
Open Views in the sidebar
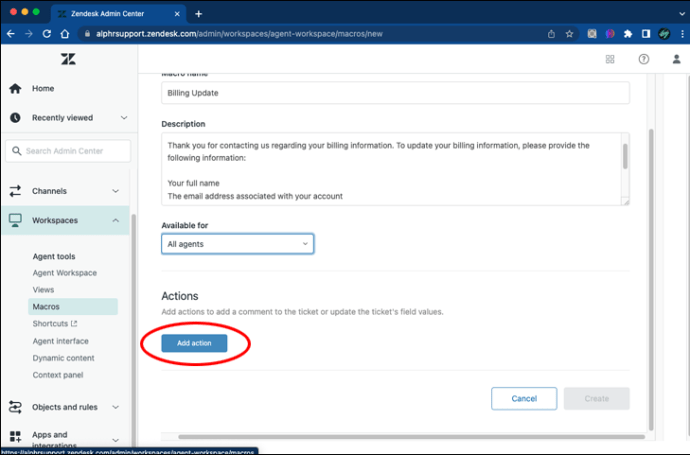(43, 290)
